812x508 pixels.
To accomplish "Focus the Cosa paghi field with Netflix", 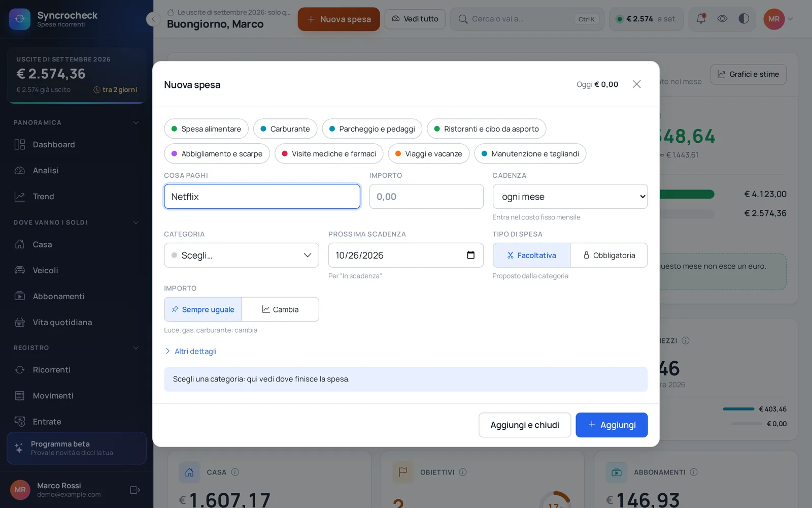I will pyautogui.click(x=262, y=197).
